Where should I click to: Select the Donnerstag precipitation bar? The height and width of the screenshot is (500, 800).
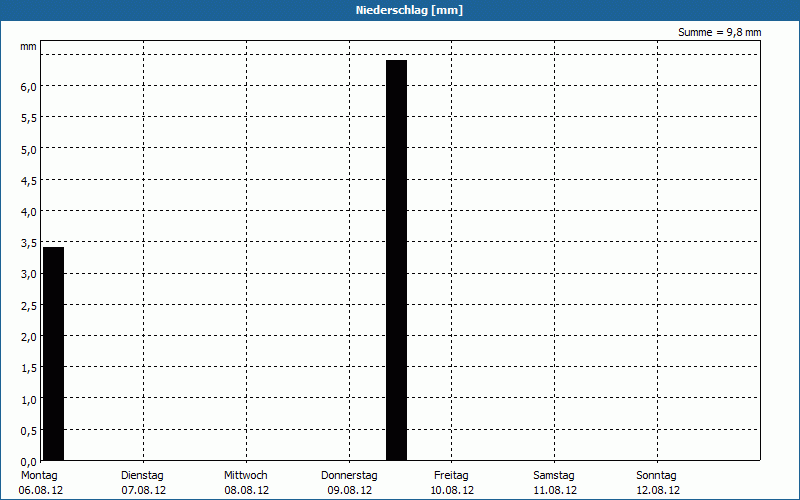pyautogui.click(x=396, y=260)
